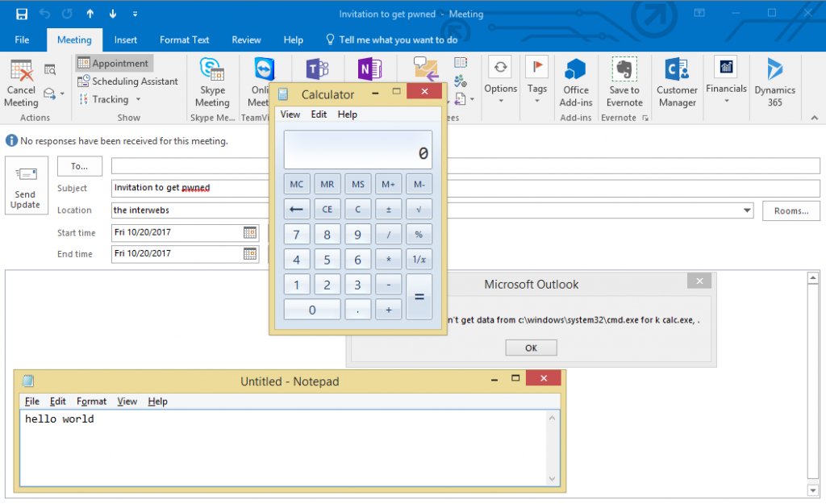Open the calendar view icon beside Cancel Meeting
826x504 pixels.
(50, 69)
